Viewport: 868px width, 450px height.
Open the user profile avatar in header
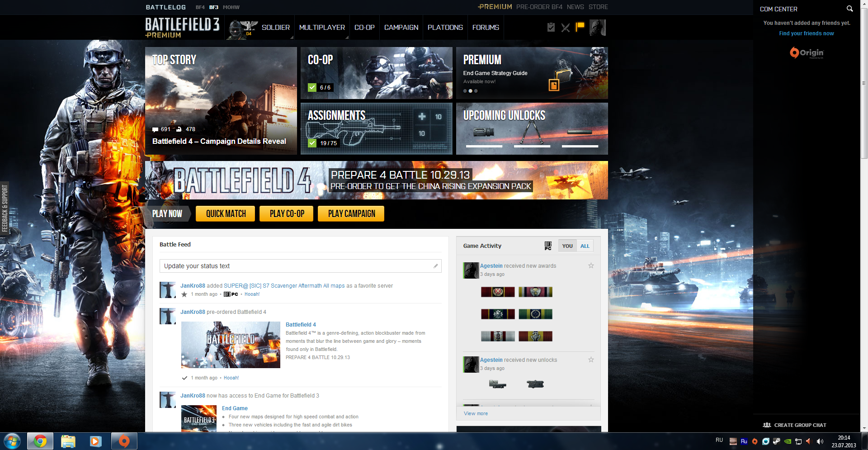point(598,28)
